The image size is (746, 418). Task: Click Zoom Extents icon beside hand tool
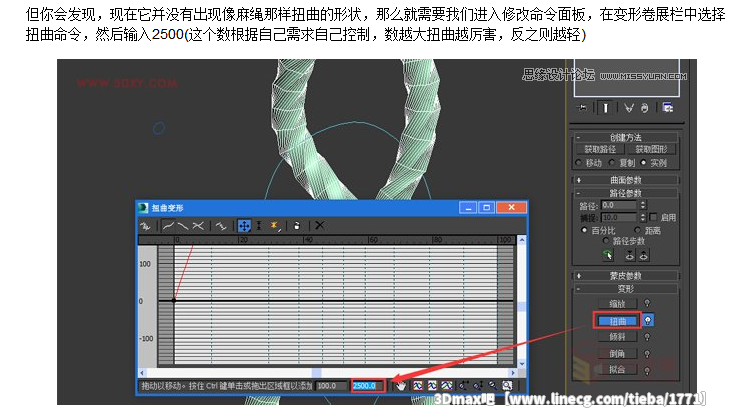tap(418, 386)
